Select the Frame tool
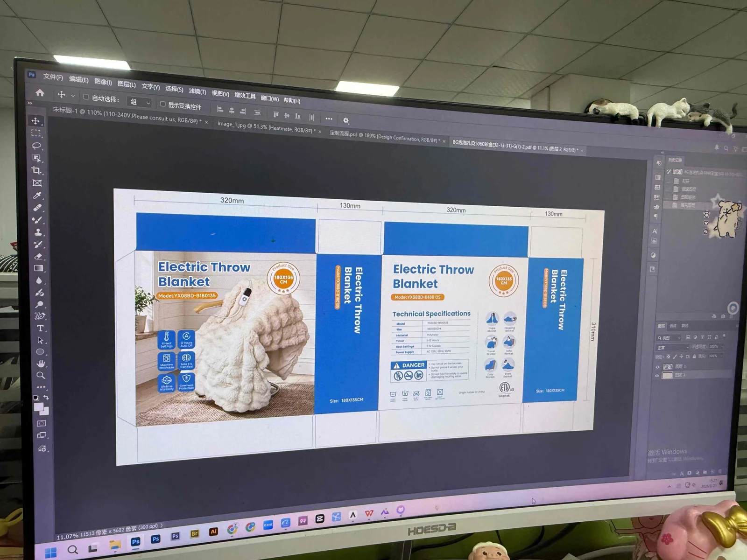Viewport: 747px width, 560px height. point(37,183)
